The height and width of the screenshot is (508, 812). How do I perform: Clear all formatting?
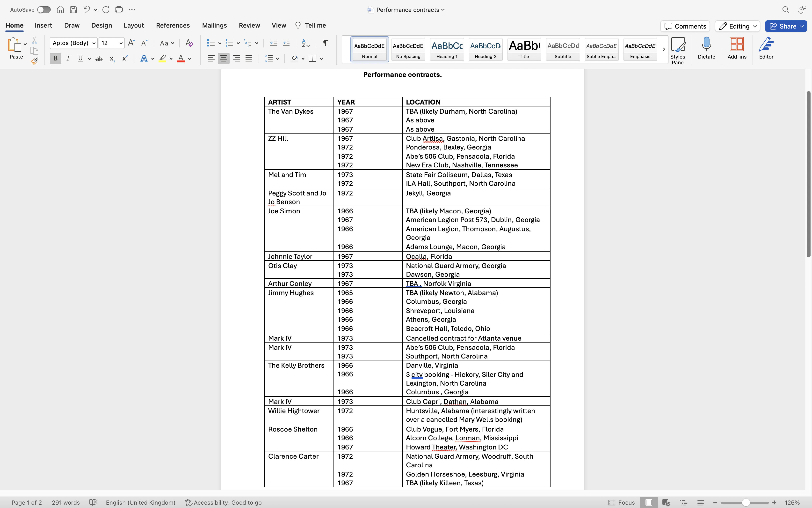click(189, 43)
